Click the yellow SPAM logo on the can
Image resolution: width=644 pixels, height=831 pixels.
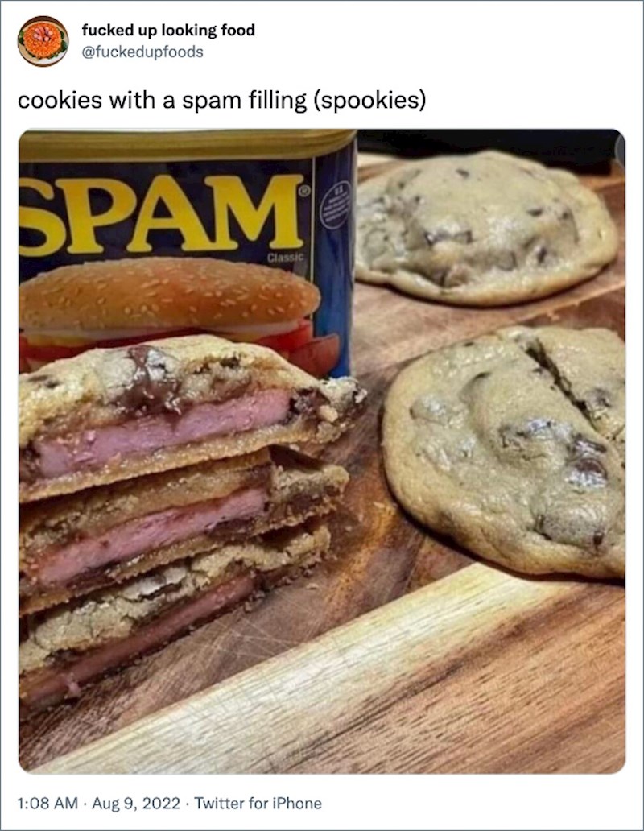(161, 213)
